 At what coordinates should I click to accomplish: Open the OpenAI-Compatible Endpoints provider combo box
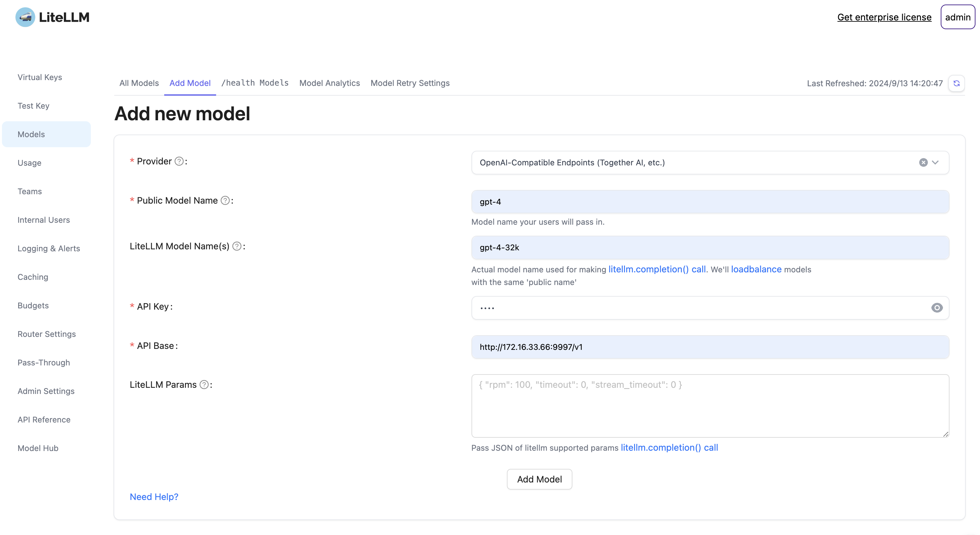coord(685,162)
